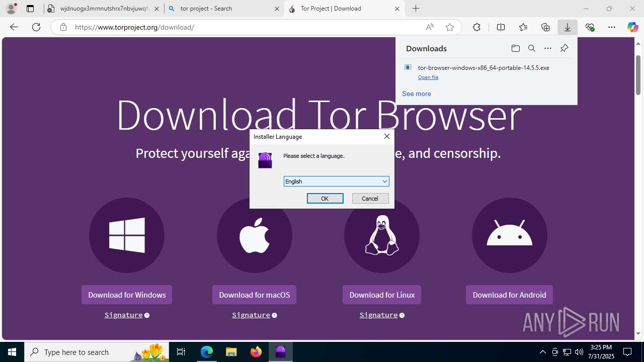
Task: Open Read aloud icon in address bar
Action: pos(430,27)
